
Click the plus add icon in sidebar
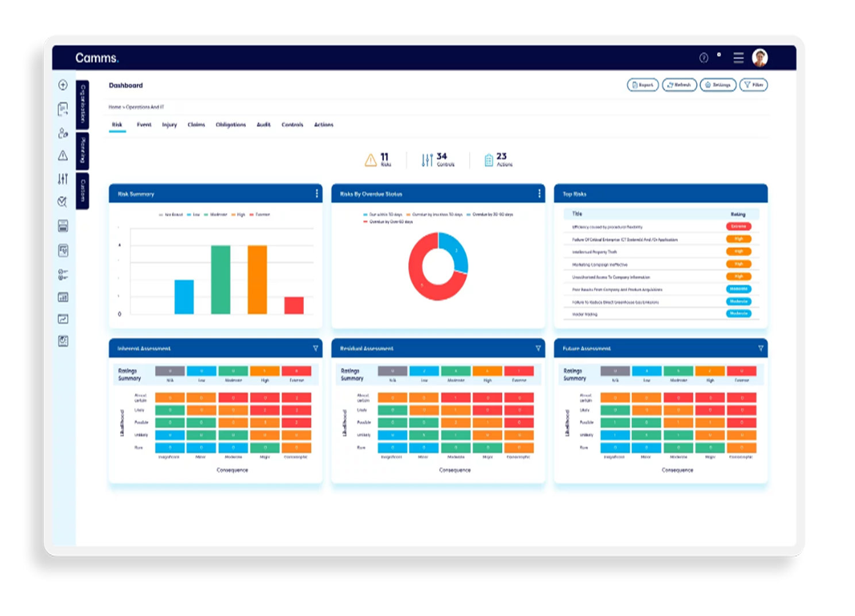[63, 85]
